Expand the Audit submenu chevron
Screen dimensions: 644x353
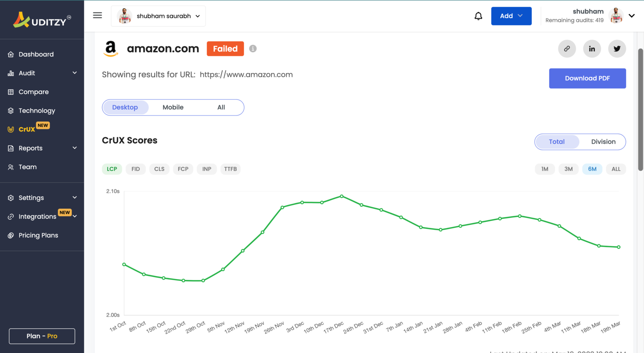74,73
